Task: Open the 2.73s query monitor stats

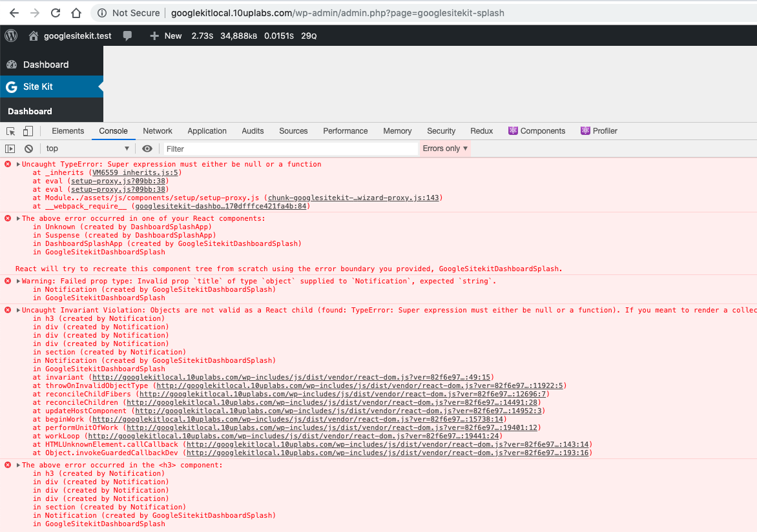Action: click(x=202, y=36)
